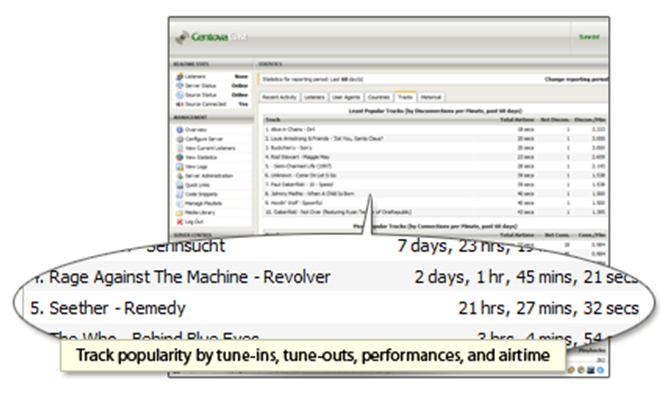Image resolution: width=670 pixels, height=402 pixels.
Task: Select track row Alice in Chains - Dirt
Action: click(x=435, y=129)
